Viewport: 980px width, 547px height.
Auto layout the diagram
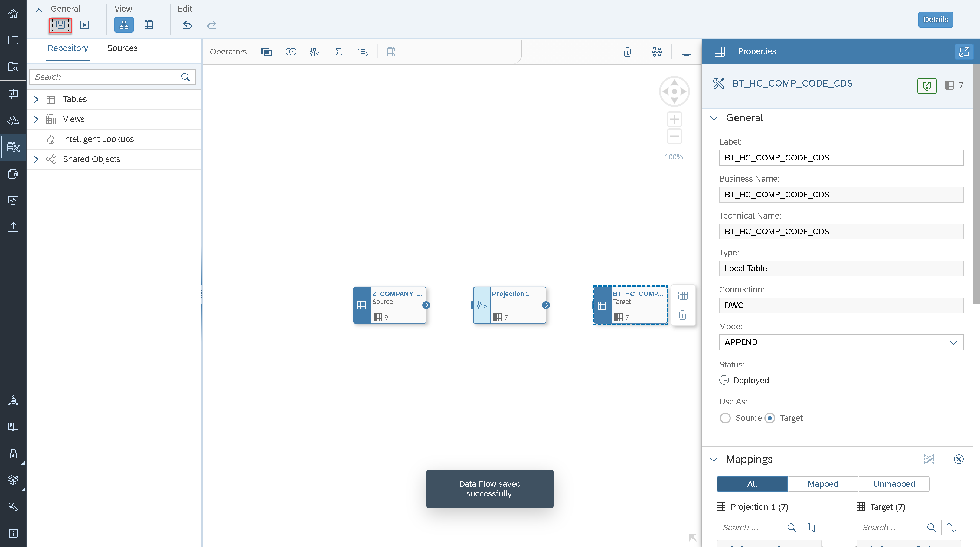(x=657, y=52)
